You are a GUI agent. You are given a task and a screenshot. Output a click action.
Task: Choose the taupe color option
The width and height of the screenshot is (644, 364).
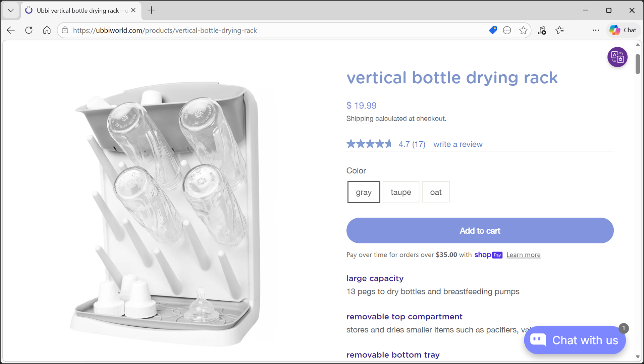point(401,192)
